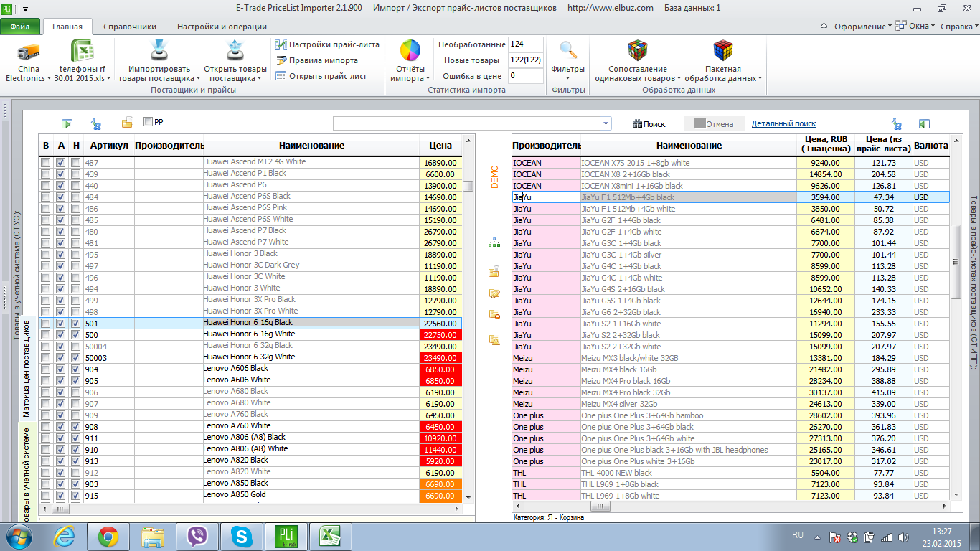
Task: Click the folder with lock icon in middle strip
Action: pos(494,271)
